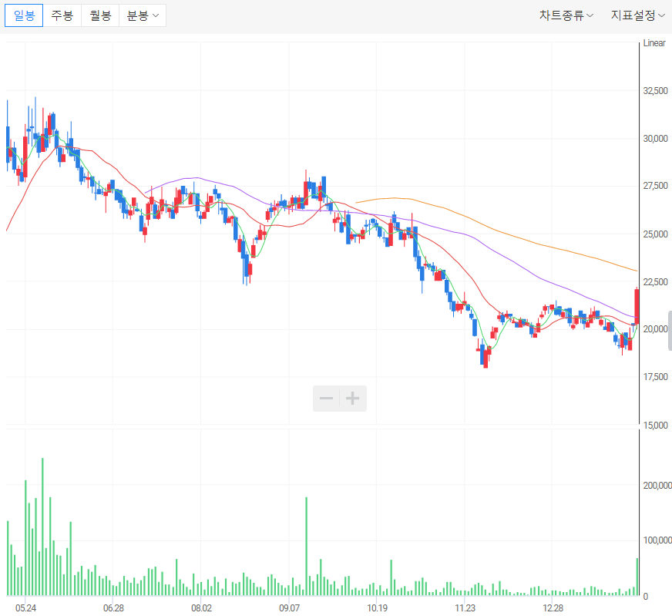Click the 06.28 date axis label
The height and width of the screenshot is (616, 672).
pos(113,608)
